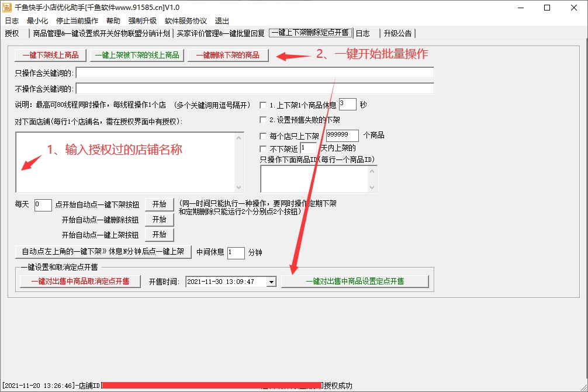Open the 强制升级 menu
Screen dimensions: 588x392
coord(143,20)
